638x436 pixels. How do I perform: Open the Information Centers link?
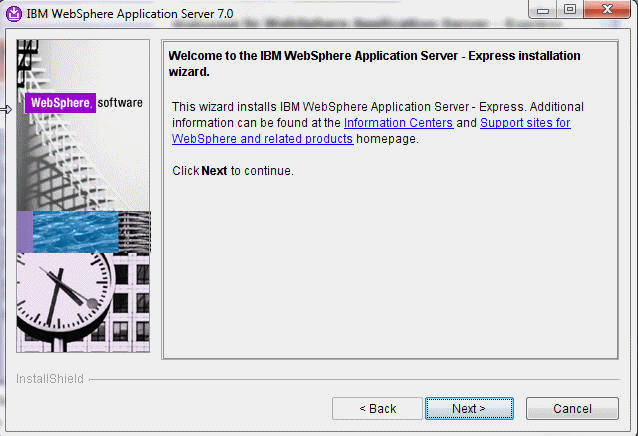click(x=398, y=123)
